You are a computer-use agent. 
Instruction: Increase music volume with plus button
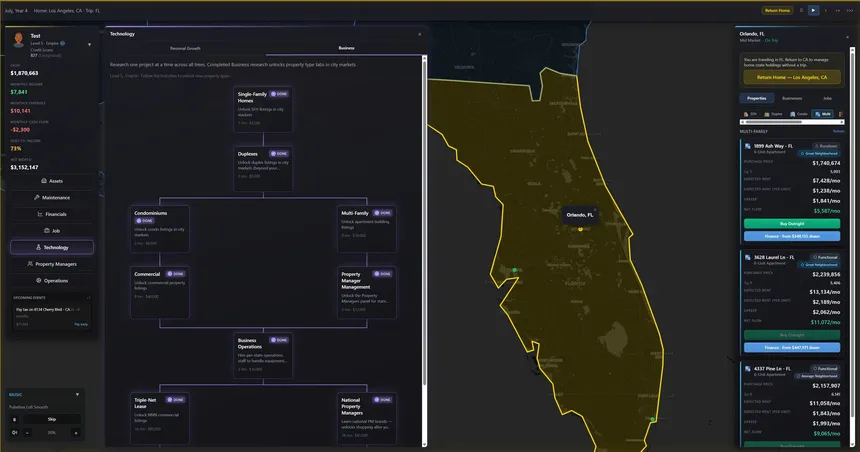point(76,433)
